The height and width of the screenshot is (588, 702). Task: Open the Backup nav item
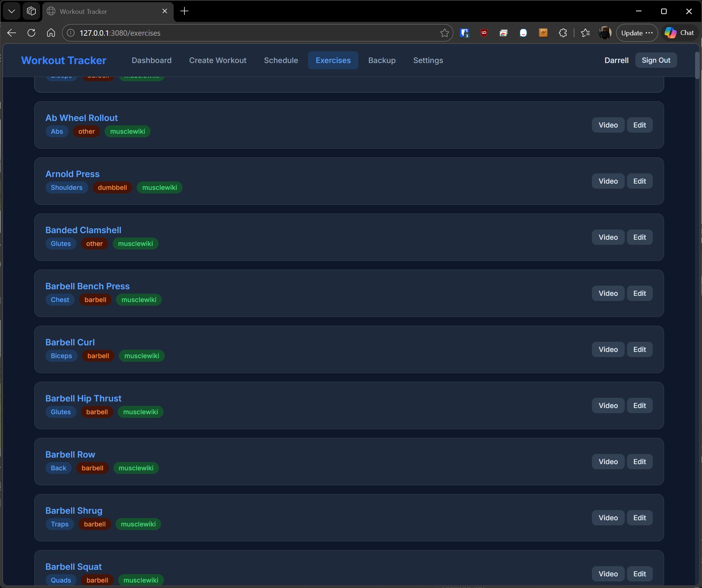(x=382, y=60)
